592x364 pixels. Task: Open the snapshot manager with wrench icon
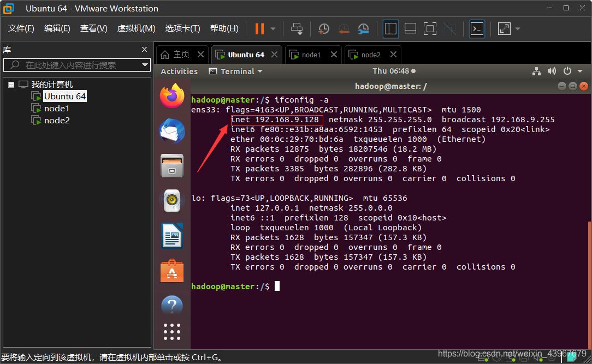pyautogui.click(x=363, y=28)
